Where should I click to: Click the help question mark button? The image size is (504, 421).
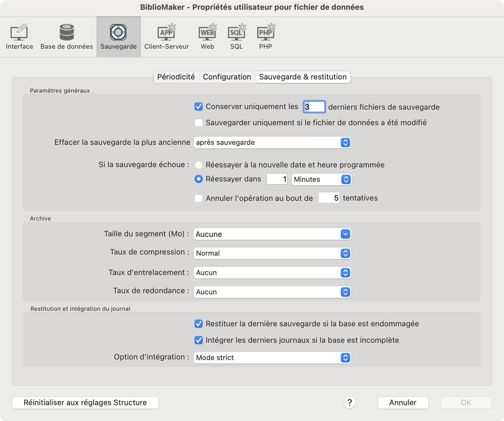350,403
